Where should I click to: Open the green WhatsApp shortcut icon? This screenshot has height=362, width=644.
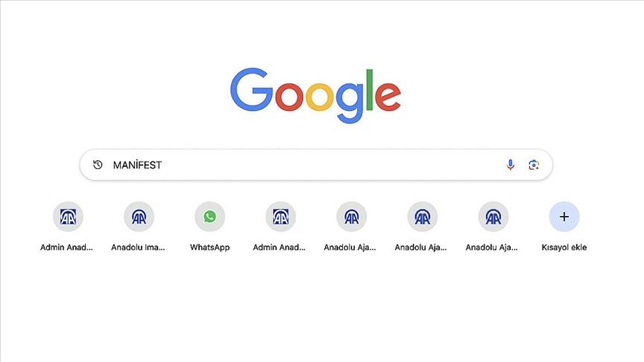(210, 217)
